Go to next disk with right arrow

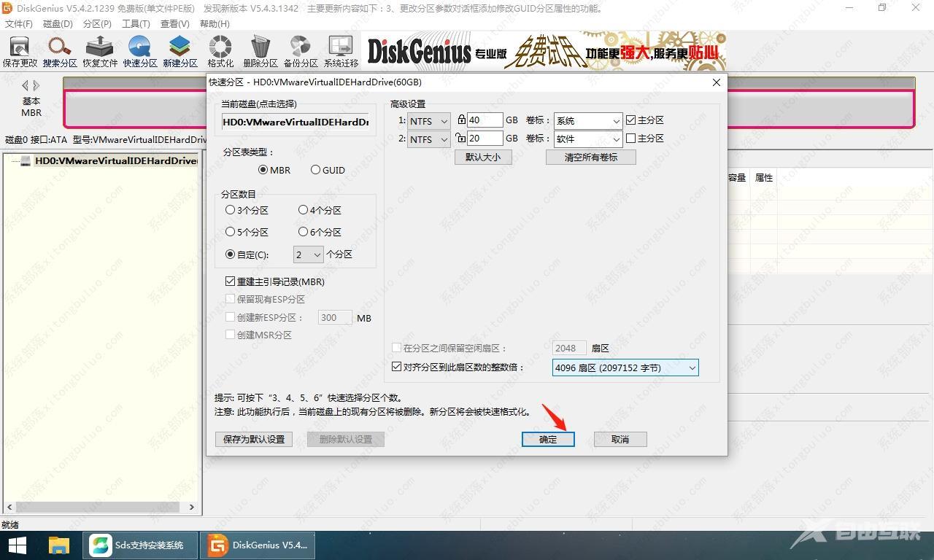(x=37, y=85)
